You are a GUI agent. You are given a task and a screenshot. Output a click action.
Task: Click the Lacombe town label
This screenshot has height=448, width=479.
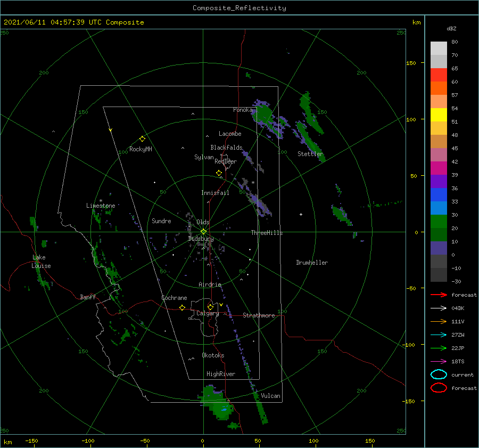click(x=230, y=134)
